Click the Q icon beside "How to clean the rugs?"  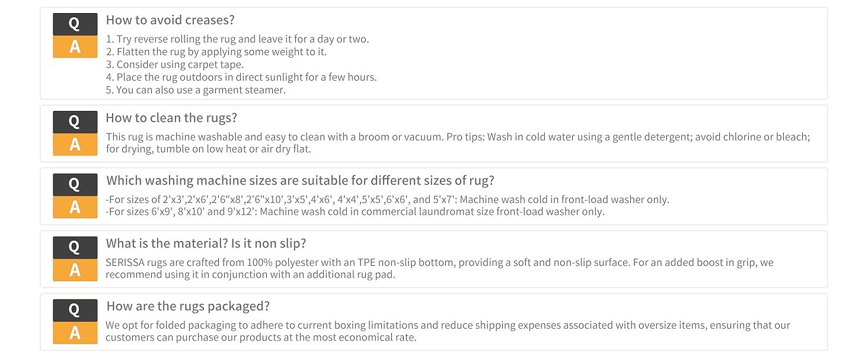tap(75, 122)
